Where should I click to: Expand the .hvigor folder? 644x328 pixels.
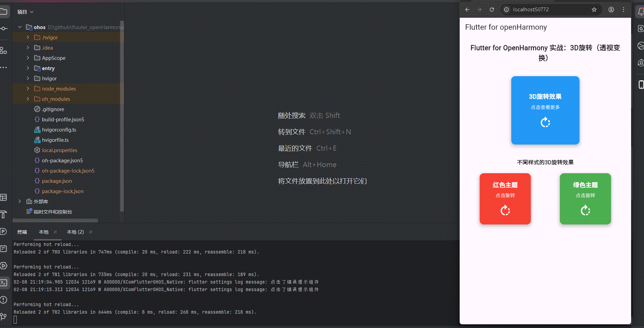28,37
